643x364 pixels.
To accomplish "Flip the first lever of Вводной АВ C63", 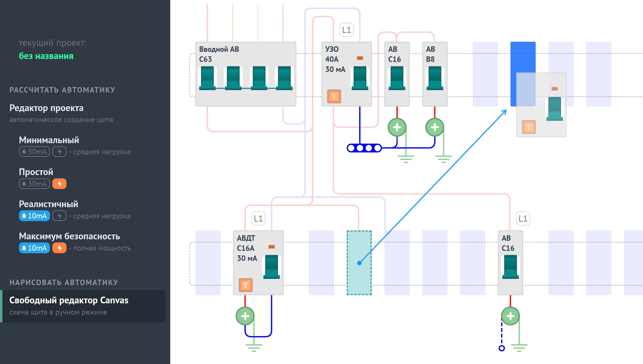I will click(207, 78).
